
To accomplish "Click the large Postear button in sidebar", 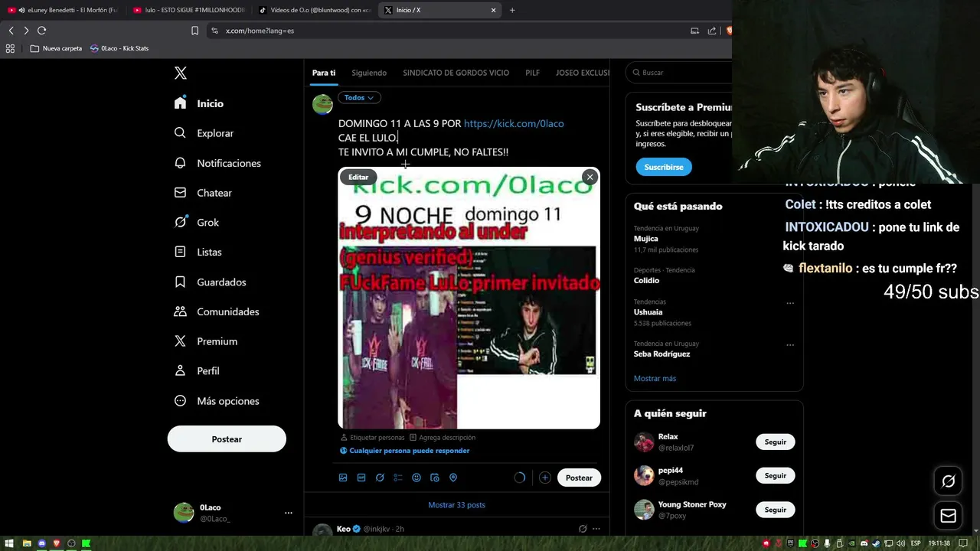I will pyautogui.click(x=227, y=439).
